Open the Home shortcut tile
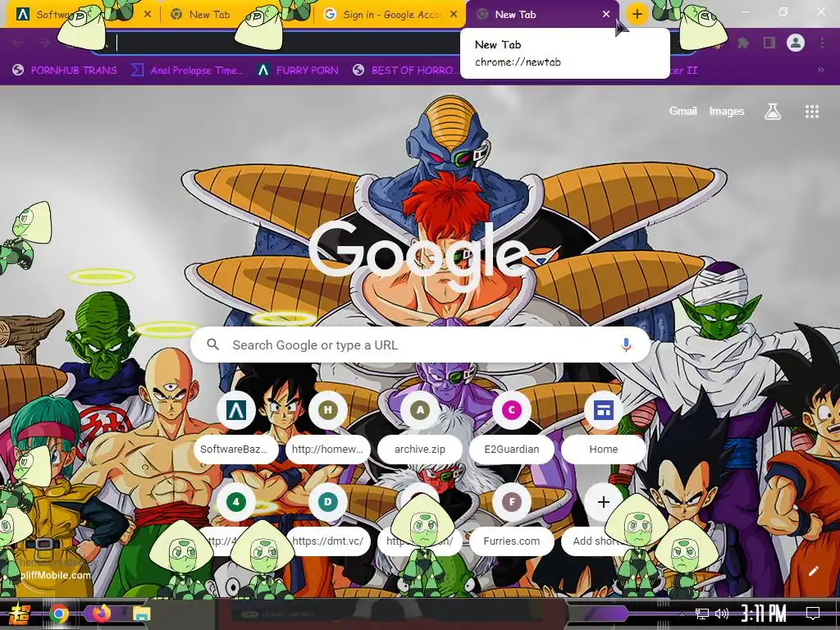This screenshot has height=630, width=840. point(603,428)
